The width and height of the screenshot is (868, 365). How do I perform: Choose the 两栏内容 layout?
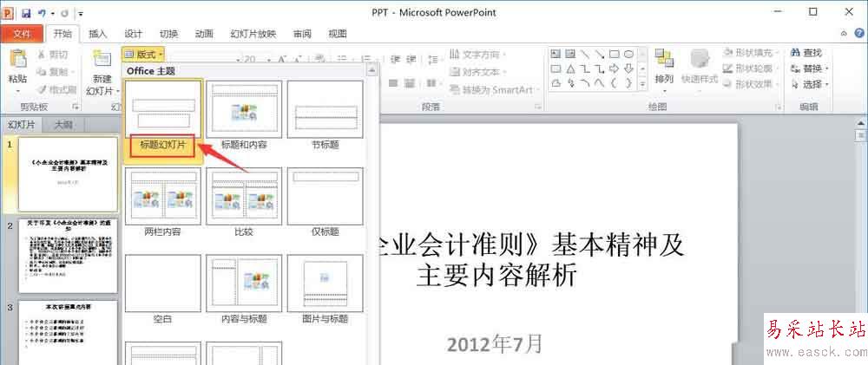[163, 196]
